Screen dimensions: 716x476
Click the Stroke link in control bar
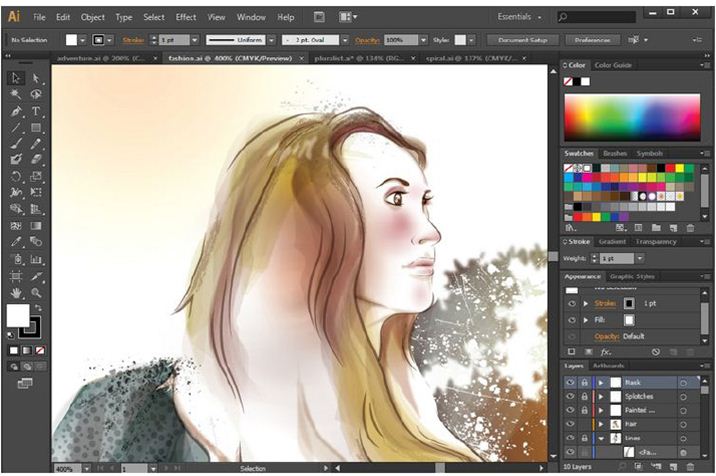coord(133,40)
